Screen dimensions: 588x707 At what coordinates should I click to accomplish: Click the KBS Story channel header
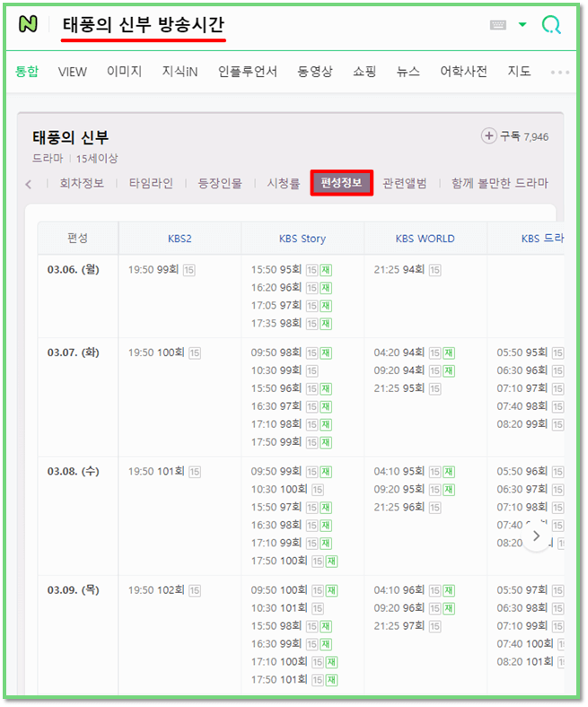[x=303, y=239]
